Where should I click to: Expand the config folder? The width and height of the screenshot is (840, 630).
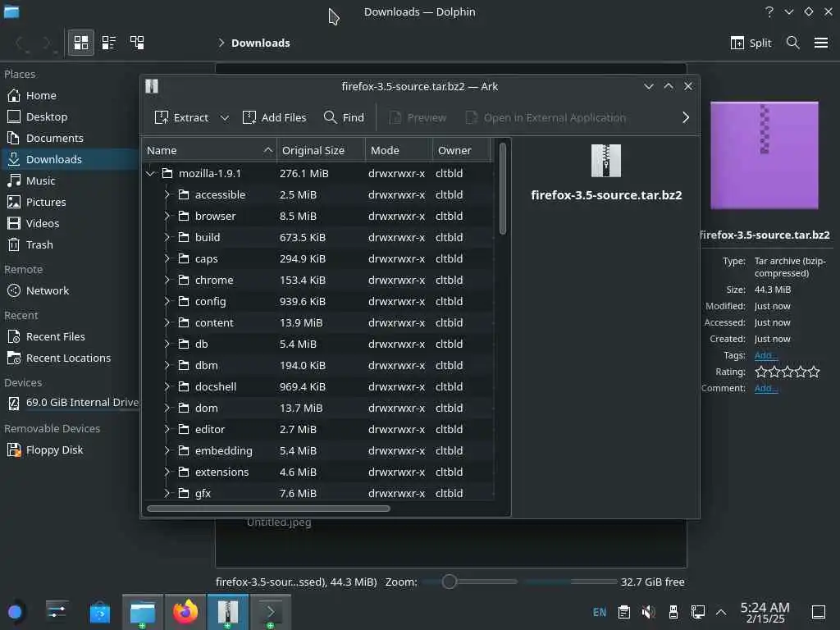[167, 302]
